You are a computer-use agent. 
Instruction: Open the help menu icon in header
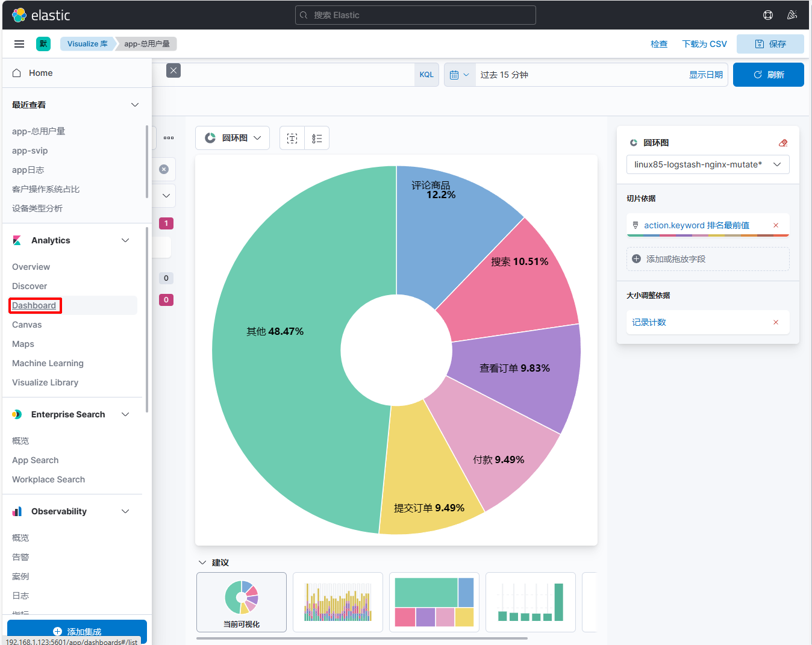pos(768,15)
